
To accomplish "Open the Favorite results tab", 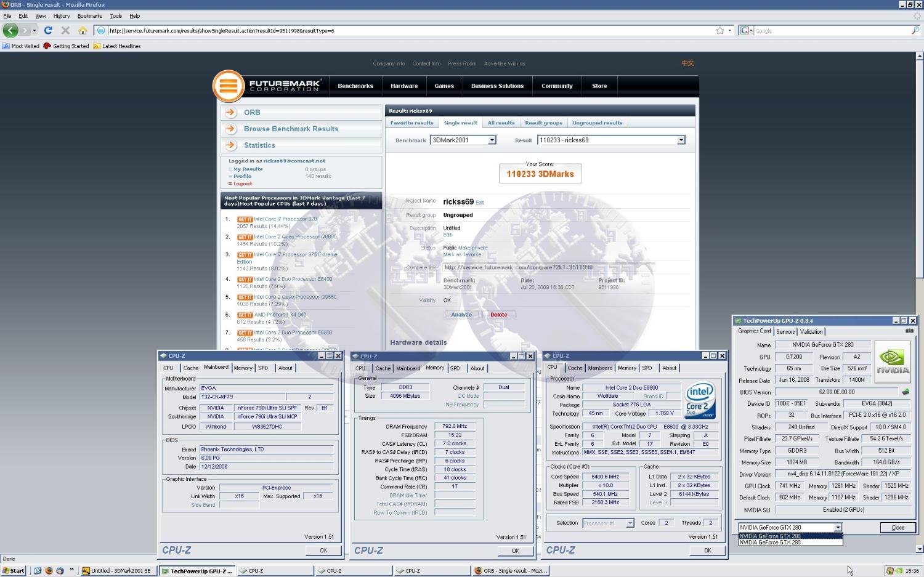I will 411,123.
